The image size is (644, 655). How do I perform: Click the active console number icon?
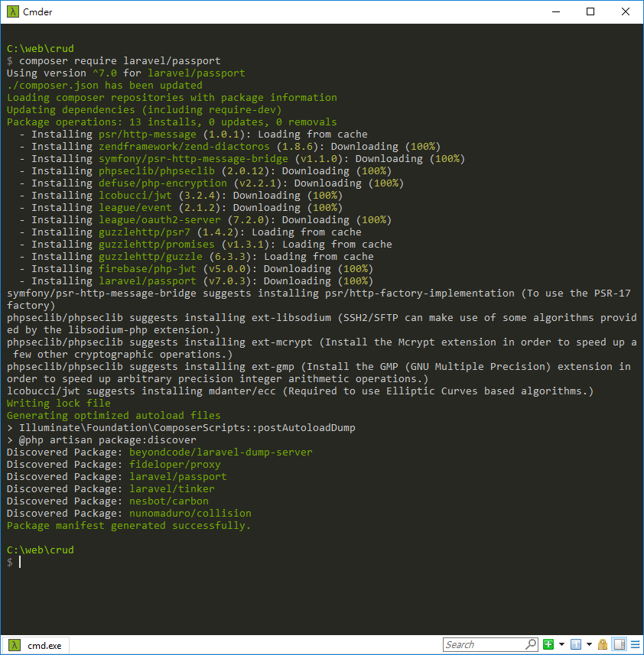[x=576, y=644]
